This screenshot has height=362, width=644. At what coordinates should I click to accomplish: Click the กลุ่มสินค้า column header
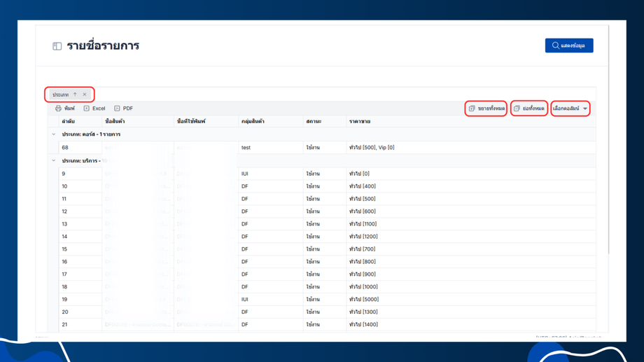[253, 122]
